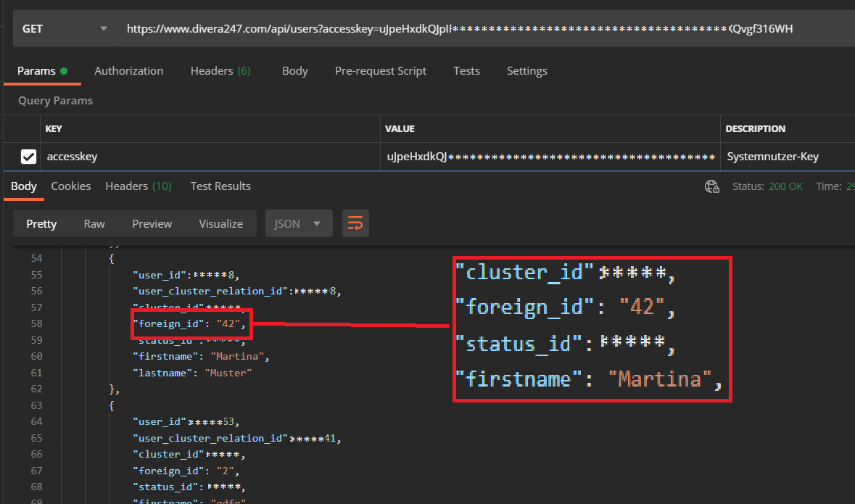The height and width of the screenshot is (504, 855).
Task: Select the Preview response view
Action: (x=152, y=223)
